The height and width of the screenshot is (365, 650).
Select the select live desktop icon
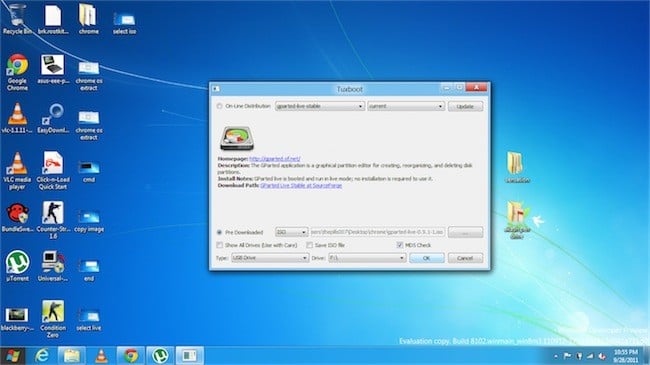(89, 319)
